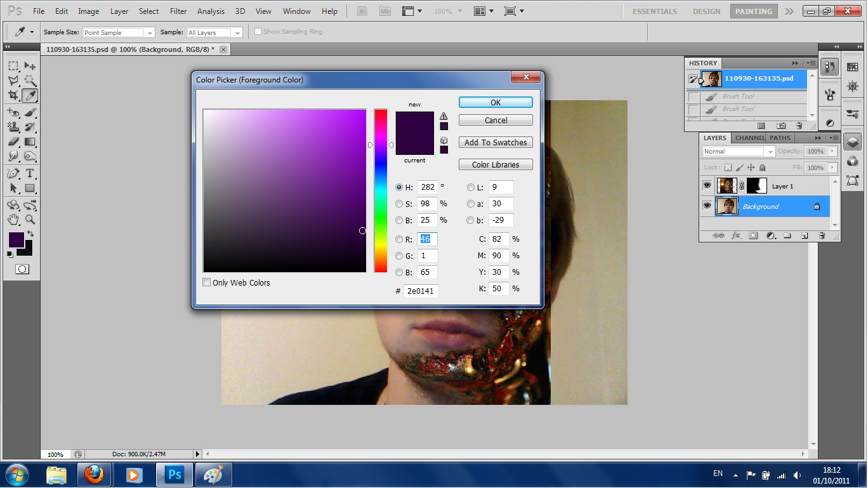The height and width of the screenshot is (488, 868).
Task: Click the foreground color swatch in toolbox
Action: [16, 239]
